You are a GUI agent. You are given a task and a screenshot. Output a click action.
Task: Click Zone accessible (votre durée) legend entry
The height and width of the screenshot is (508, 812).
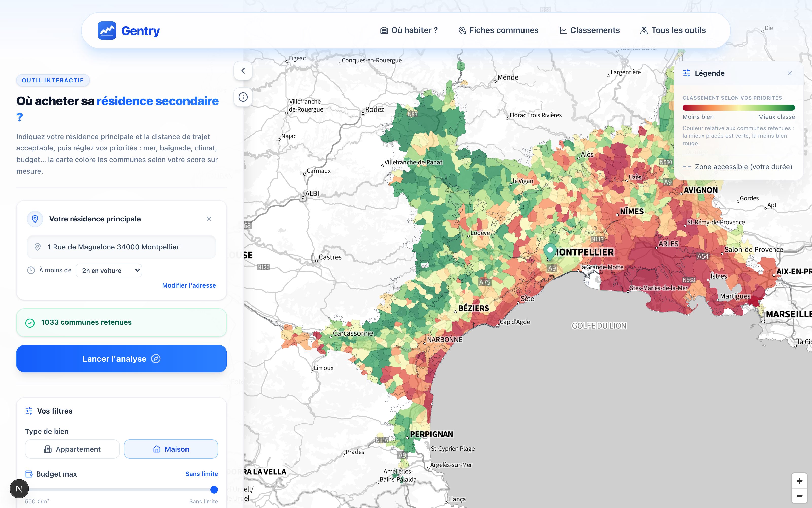[737, 167]
